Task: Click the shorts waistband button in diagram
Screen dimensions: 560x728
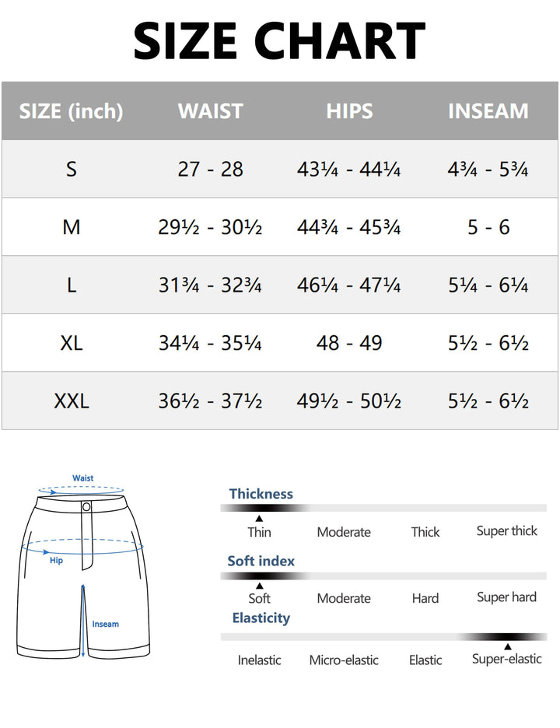Action: pyautogui.click(x=86, y=507)
